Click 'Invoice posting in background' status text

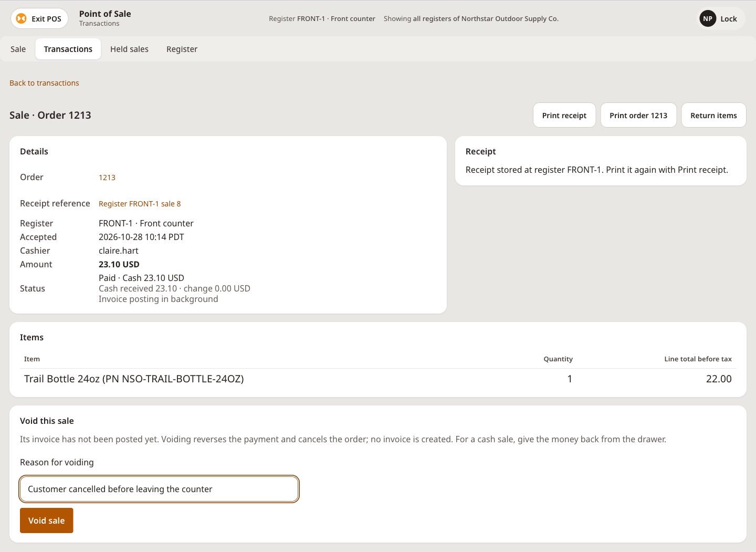point(159,299)
